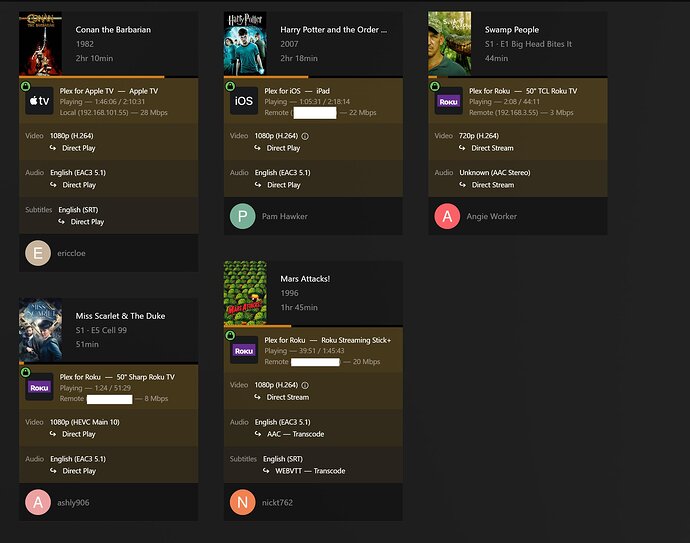The width and height of the screenshot is (690, 543).
Task: Click green secure lock on Harry Potter session
Action: click(230, 86)
